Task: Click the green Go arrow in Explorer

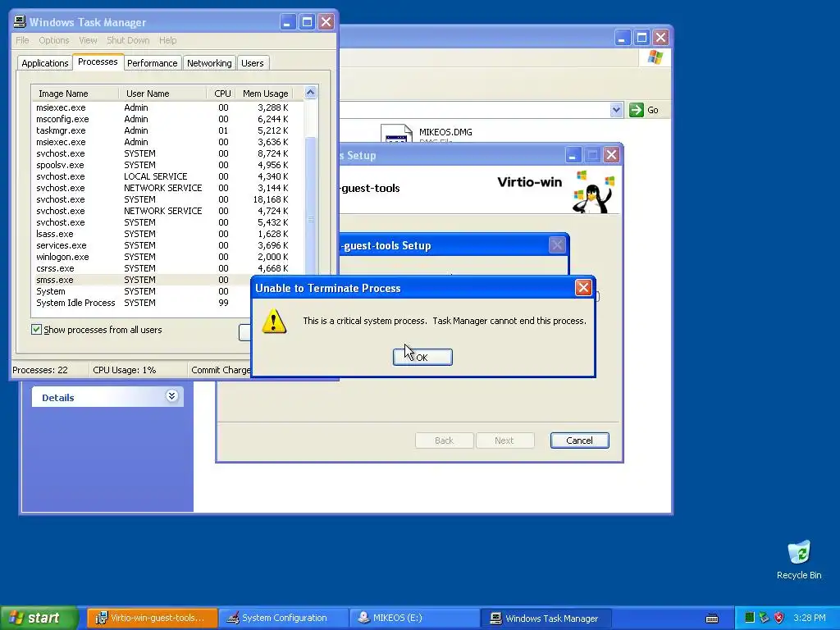Action: [636, 110]
